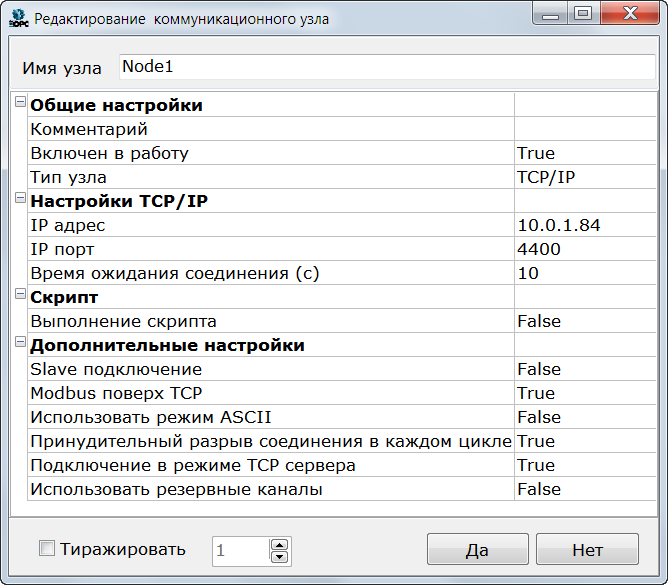Decrease the Тиражировать count with down arrow
The width and height of the screenshot is (668, 585).
click(279, 556)
